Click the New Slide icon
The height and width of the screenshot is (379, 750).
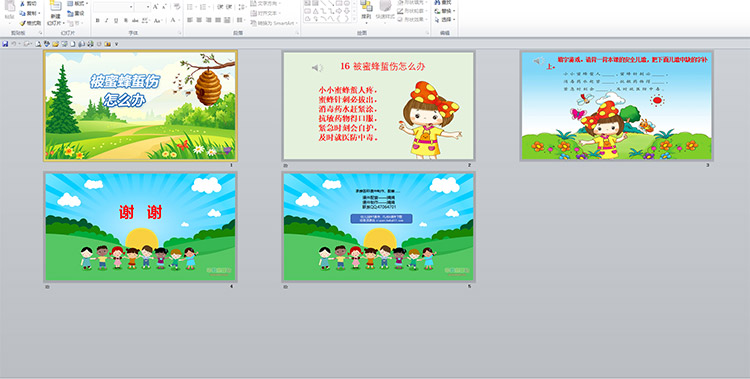[55, 6]
